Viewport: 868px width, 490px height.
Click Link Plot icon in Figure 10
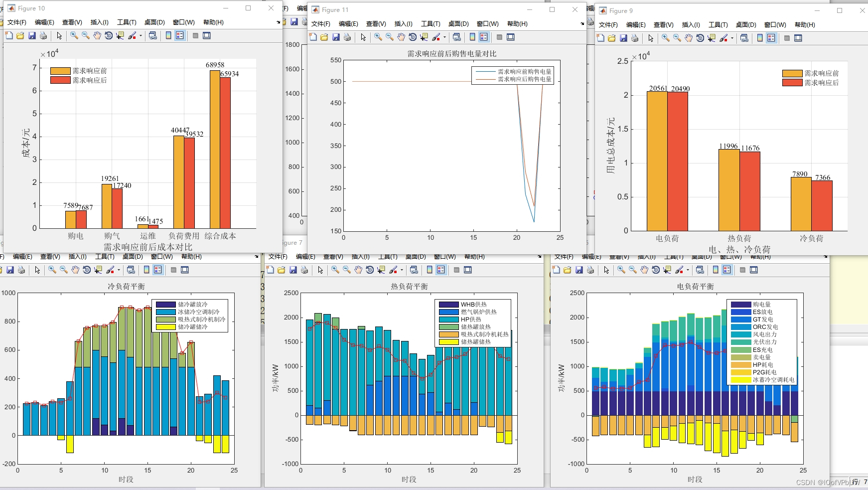pos(153,35)
